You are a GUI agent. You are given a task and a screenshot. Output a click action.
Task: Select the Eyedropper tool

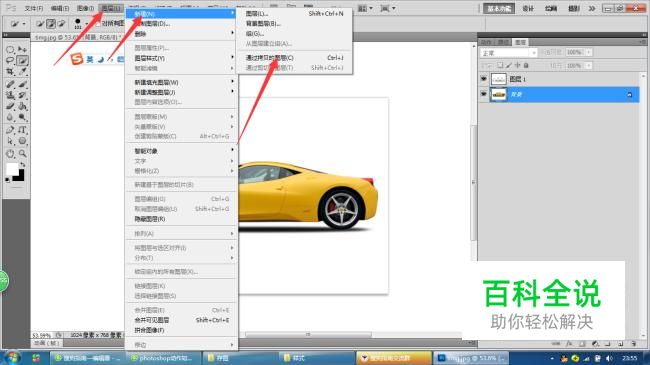(x=22, y=72)
